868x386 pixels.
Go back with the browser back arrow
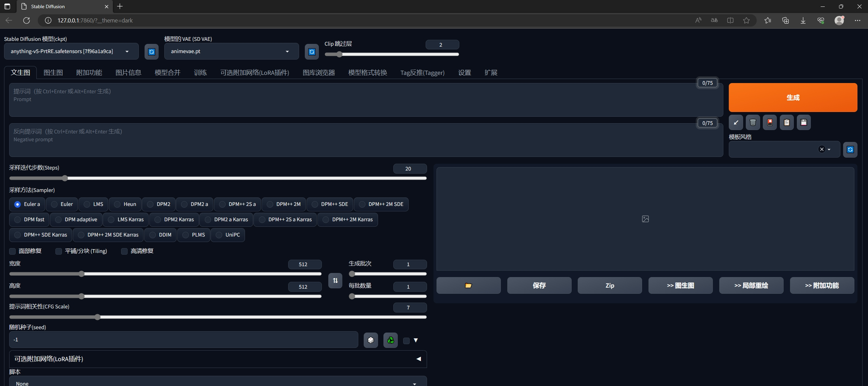click(x=9, y=20)
